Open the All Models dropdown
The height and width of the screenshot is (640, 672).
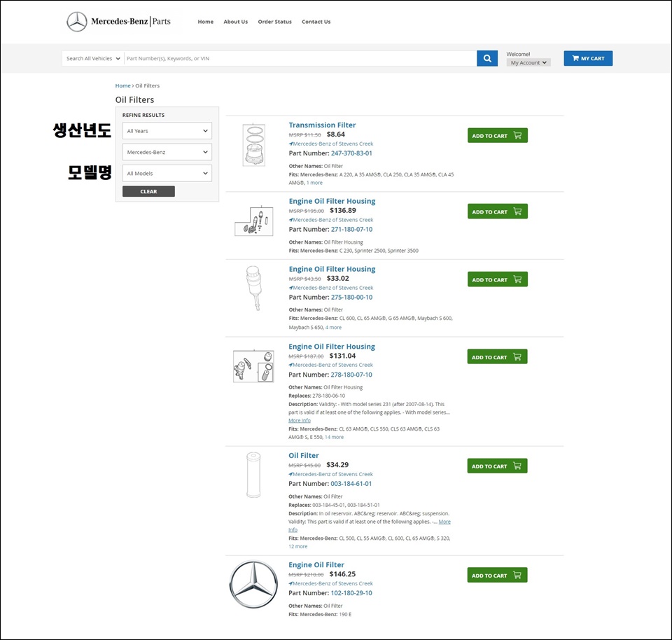click(x=167, y=173)
